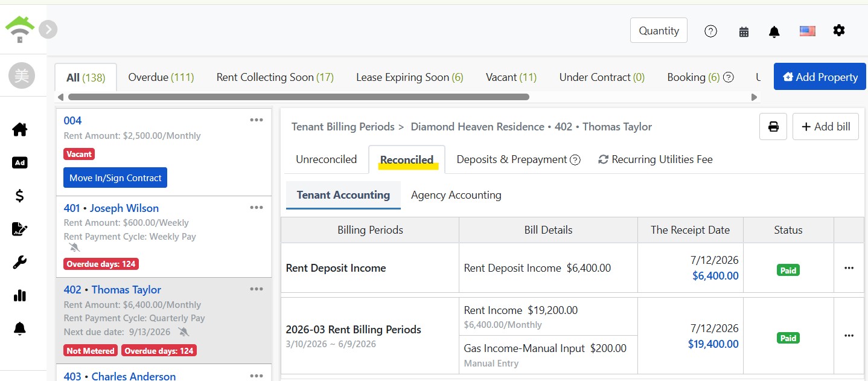Screen dimensions: 868x381
Task: Open the user avatar profile
Action: point(22,76)
